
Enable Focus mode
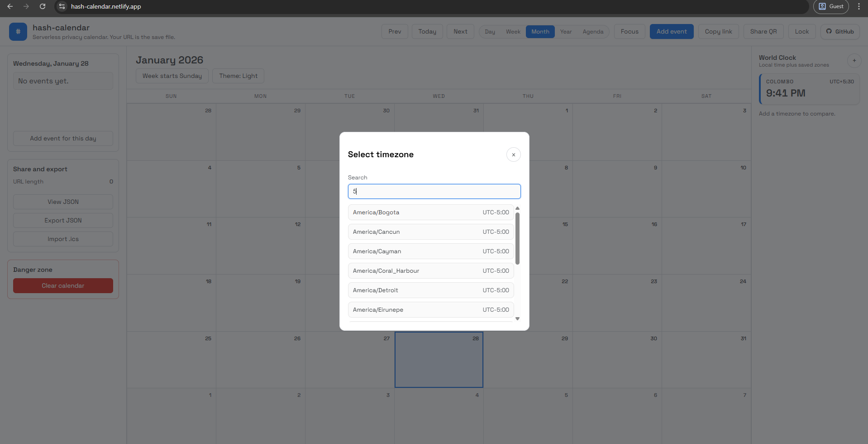coord(630,32)
